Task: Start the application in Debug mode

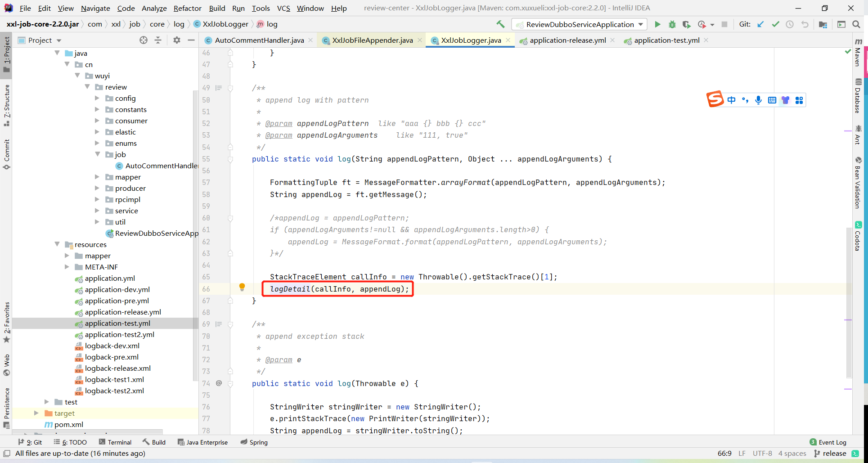Action: pyautogui.click(x=672, y=24)
